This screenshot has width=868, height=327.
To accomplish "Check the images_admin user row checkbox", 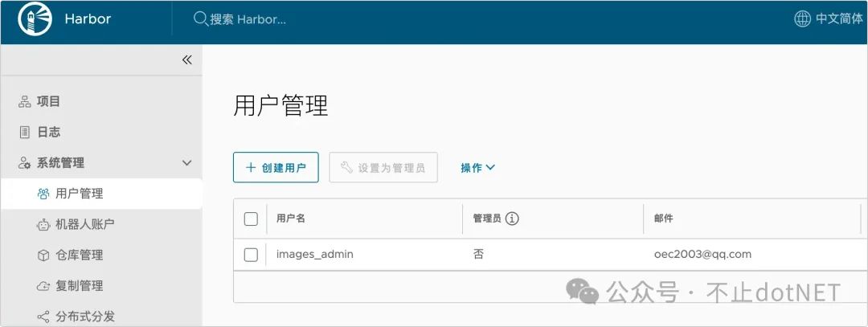I will click(x=251, y=255).
